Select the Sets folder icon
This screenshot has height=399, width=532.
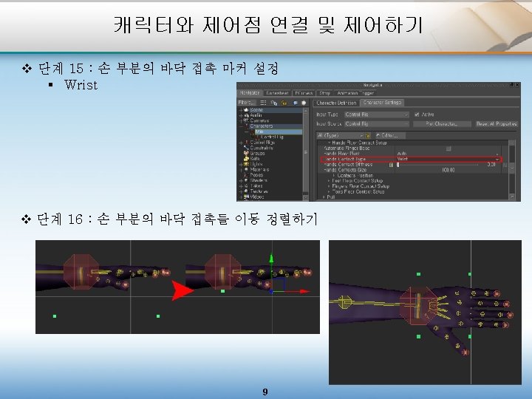pyautogui.click(x=246, y=159)
